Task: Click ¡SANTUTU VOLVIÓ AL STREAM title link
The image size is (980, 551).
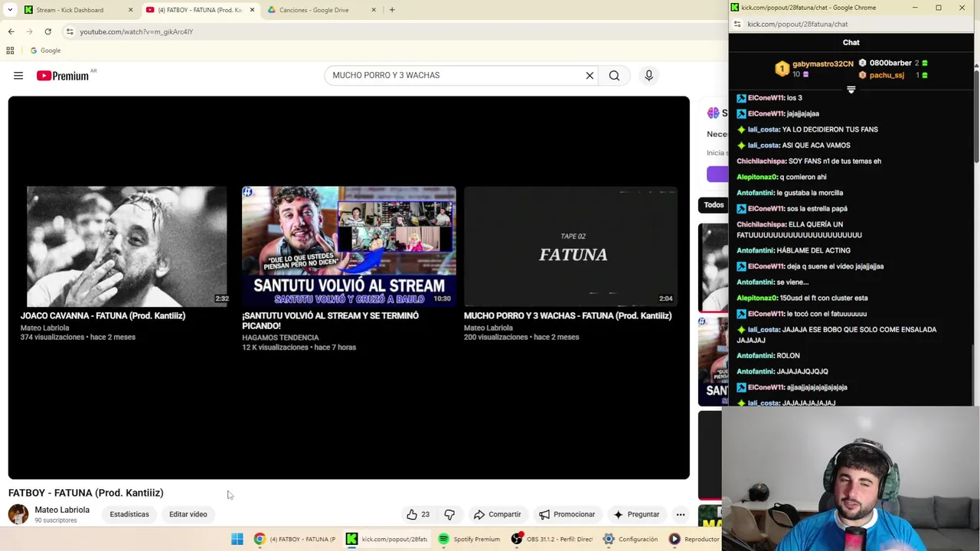Action: pos(330,321)
